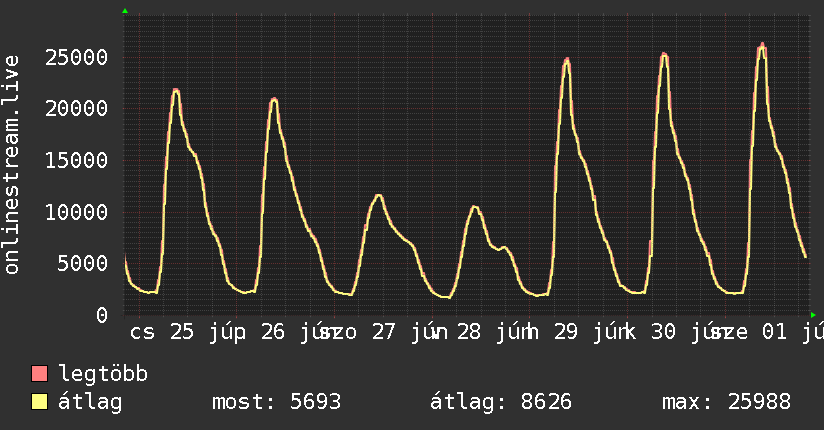Click the pink legtöbb legend swatch
This screenshot has width=824, height=430.
coord(39,373)
